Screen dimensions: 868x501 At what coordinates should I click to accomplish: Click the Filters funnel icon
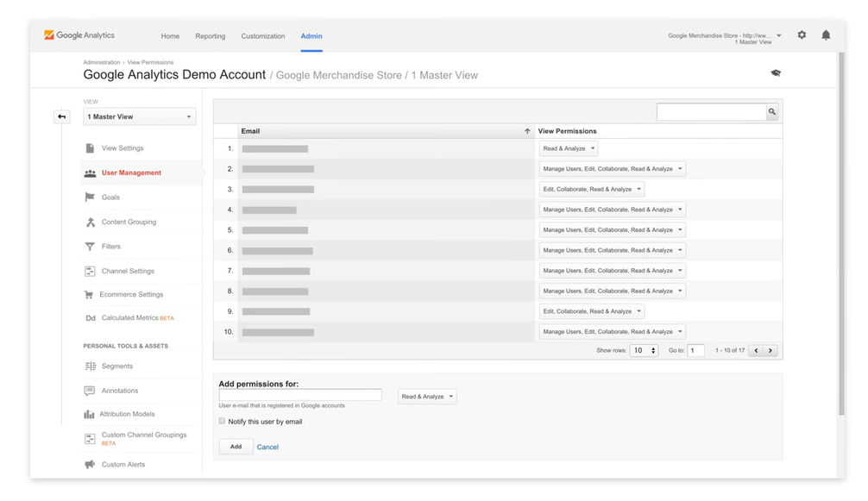tap(90, 247)
